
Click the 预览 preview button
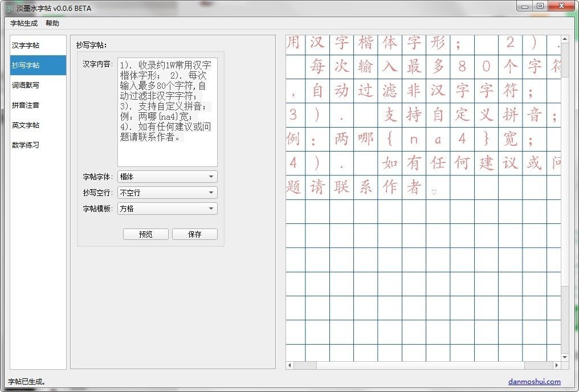(145, 234)
